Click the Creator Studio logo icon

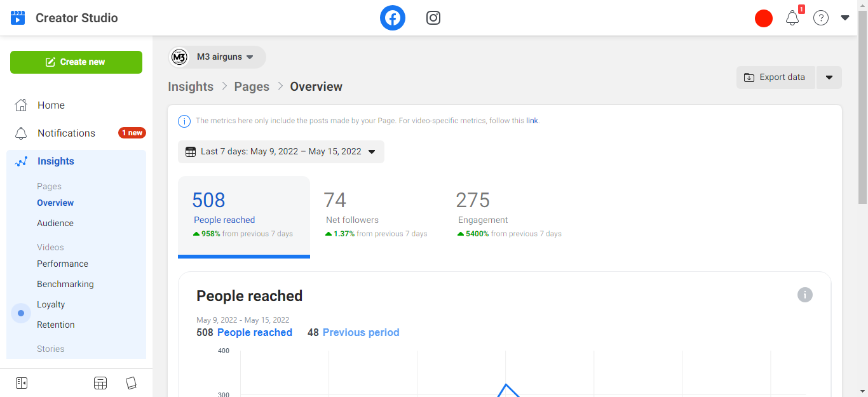(18, 18)
